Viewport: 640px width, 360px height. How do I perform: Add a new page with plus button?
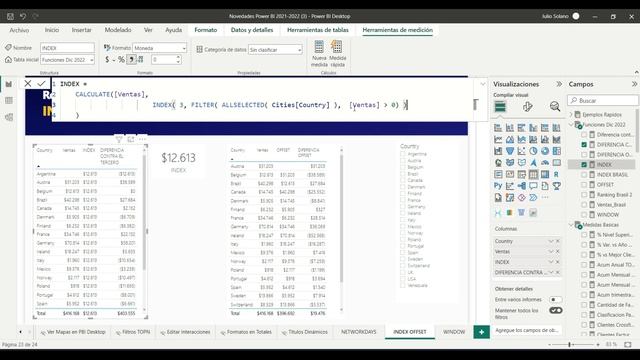tap(481, 332)
